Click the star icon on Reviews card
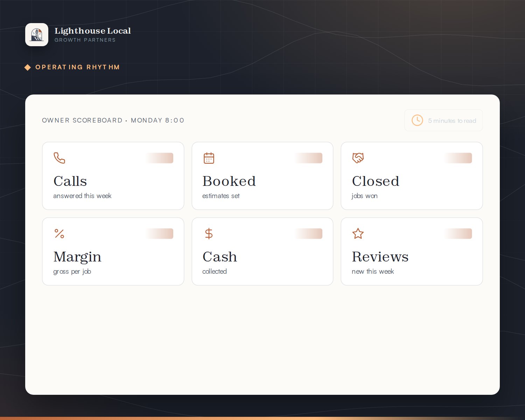This screenshot has width=525, height=420. tap(358, 233)
